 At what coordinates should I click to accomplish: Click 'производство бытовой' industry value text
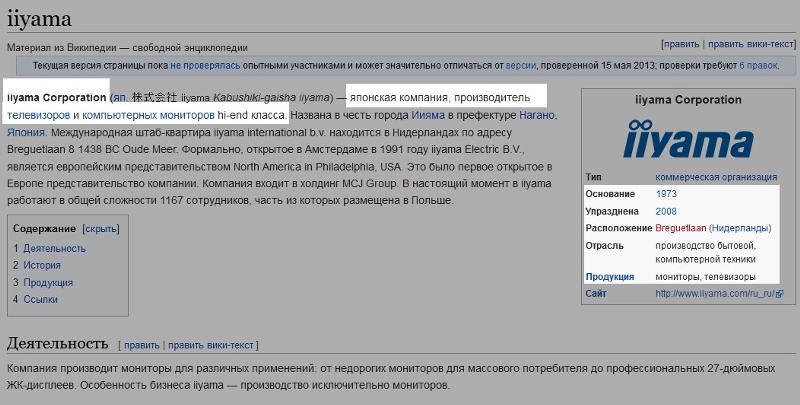706,246
